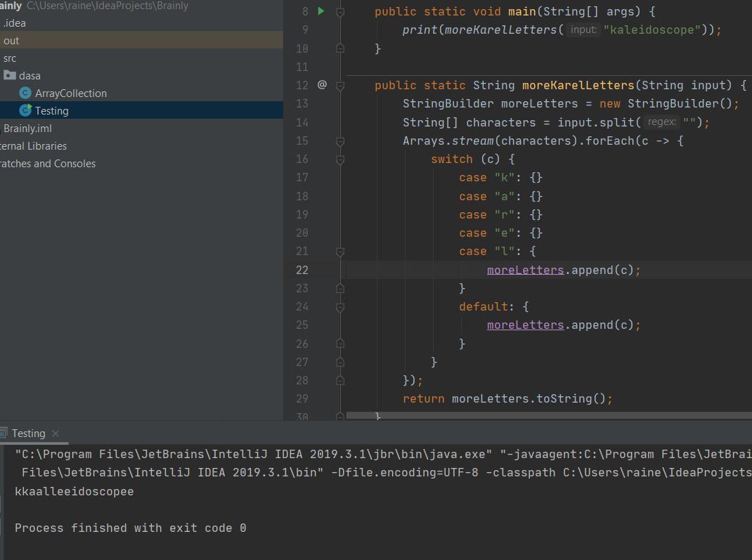752x560 pixels.
Task: Fold the default block at line 24
Action: [x=340, y=306]
